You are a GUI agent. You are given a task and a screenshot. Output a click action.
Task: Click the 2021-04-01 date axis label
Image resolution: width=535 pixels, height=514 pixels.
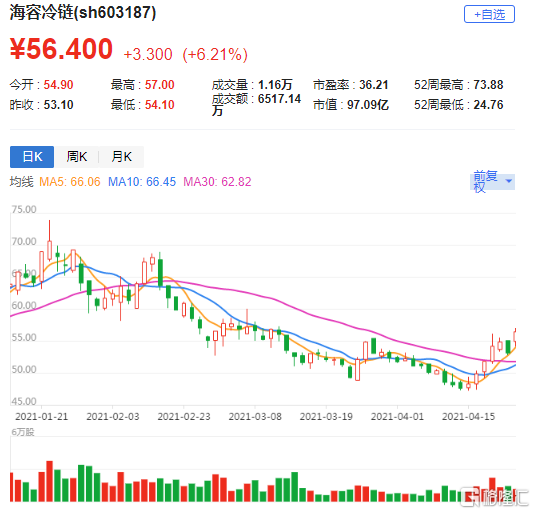point(397,417)
